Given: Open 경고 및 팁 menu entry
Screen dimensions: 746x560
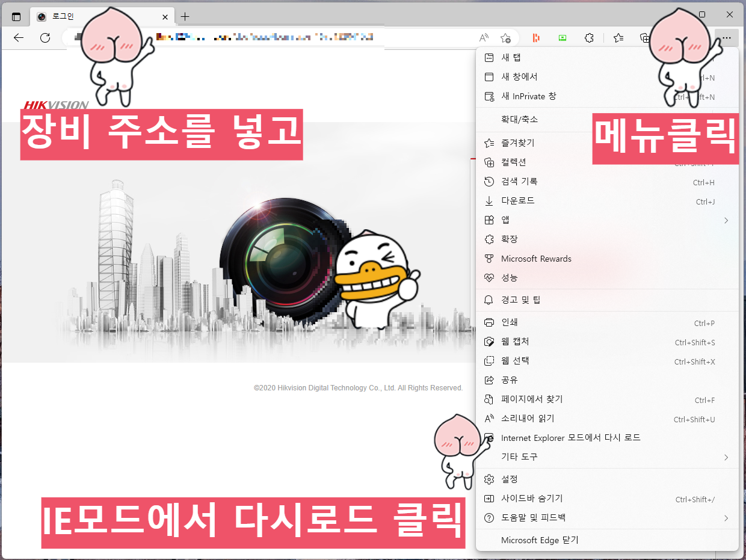Looking at the screenshot, I should point(607,300).
